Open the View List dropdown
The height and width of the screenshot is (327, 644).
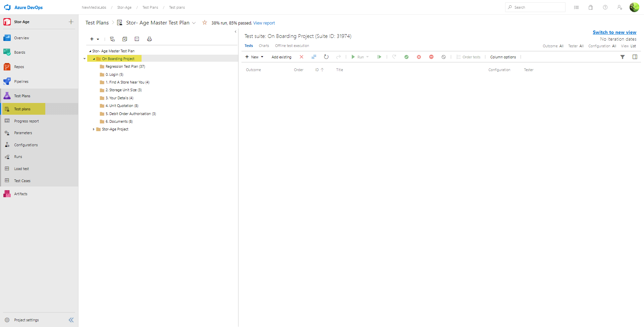628,46
